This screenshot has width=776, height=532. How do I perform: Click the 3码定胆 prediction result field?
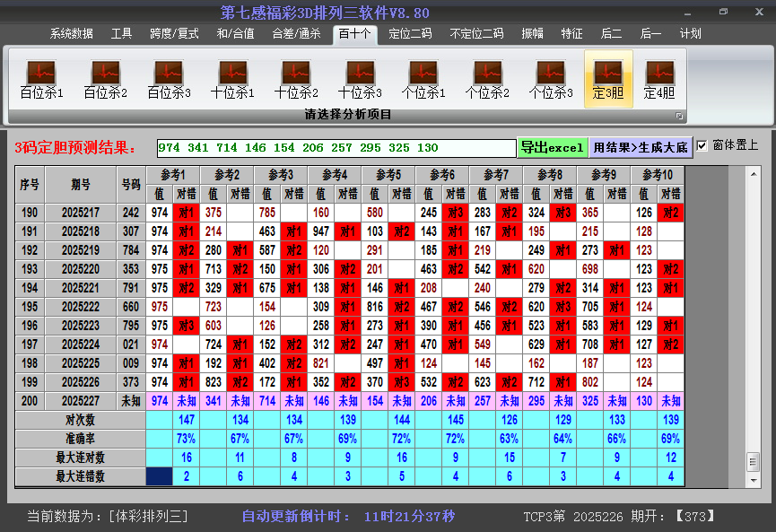336,148
